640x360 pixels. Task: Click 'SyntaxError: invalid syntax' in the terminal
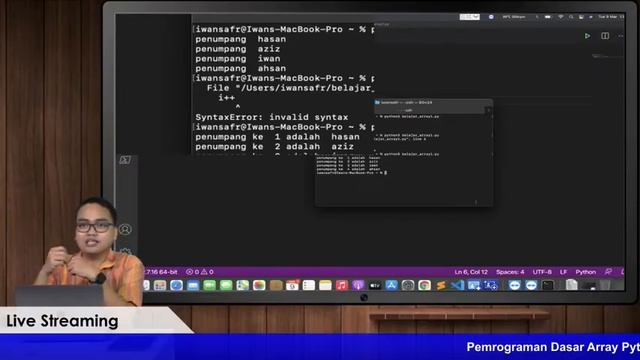271,117
